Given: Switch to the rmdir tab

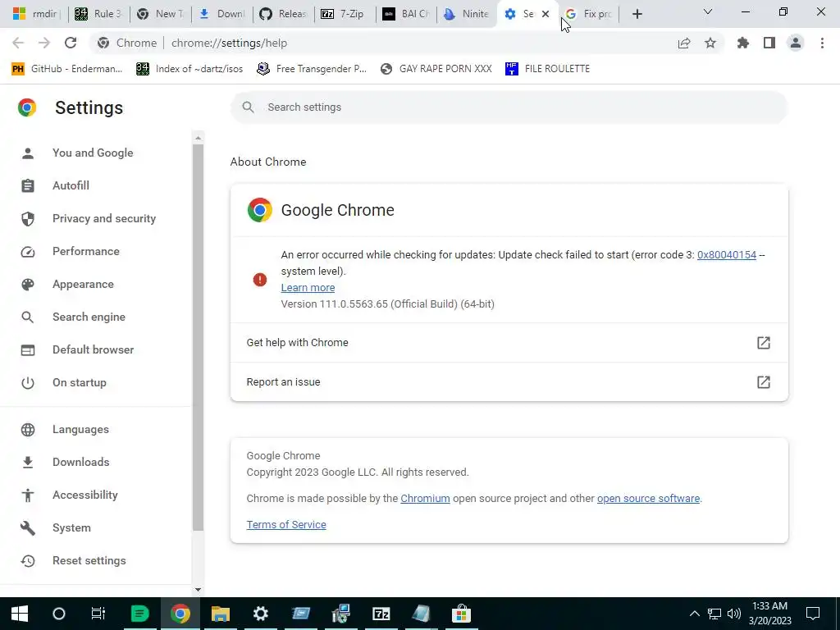Looking at the screenshot, I should pos(36,14).
